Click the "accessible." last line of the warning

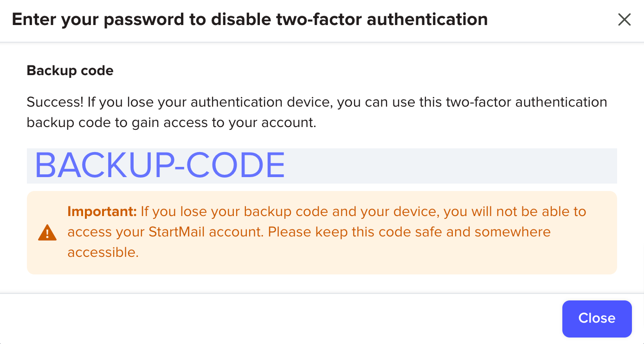[103, 252]
